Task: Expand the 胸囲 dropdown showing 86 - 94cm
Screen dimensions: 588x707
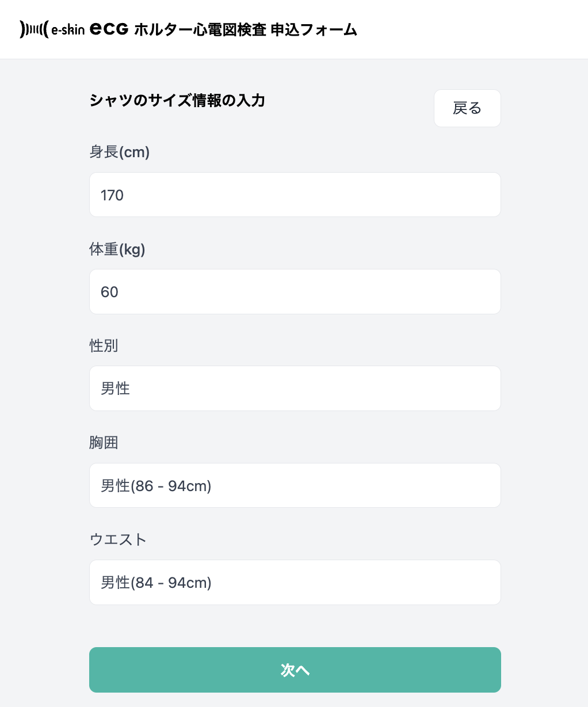Action: tap(295, 486)
